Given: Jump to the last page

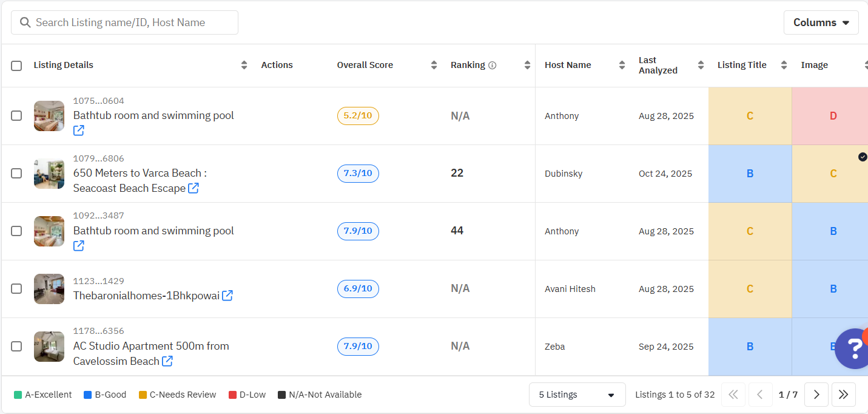Looking at the screenshot, I should (843, 395).
